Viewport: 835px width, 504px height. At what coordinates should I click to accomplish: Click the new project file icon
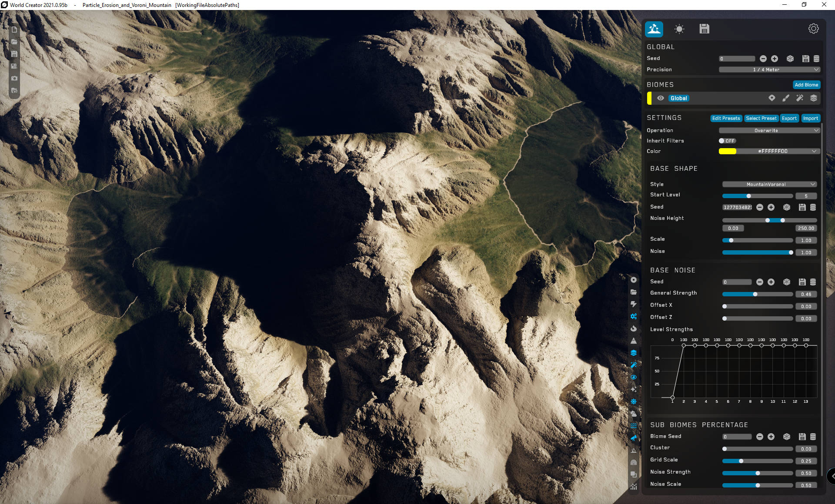(x=14, y=30)
